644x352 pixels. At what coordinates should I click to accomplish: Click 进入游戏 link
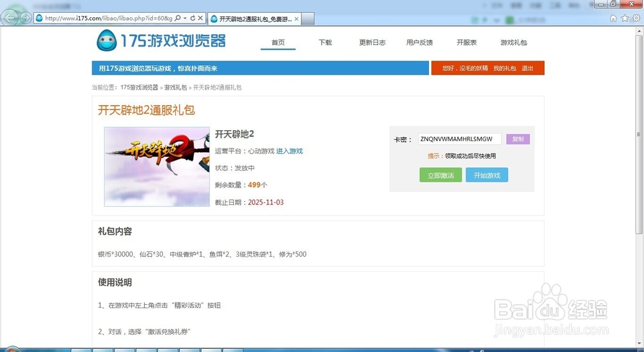tap(289, 152)
